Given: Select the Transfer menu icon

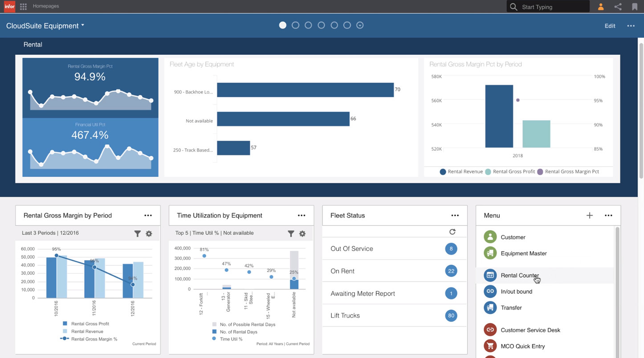Looking at the screenshot, I should click(490, 307).
